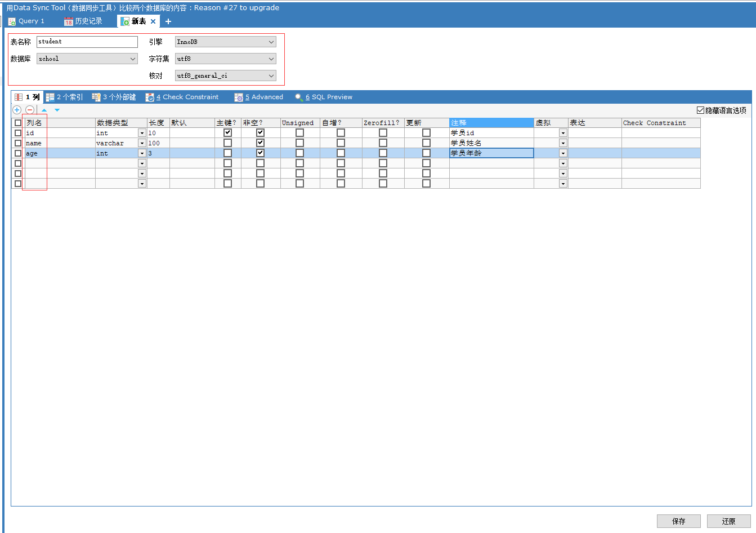The width and height of the screenshot is (756, 533).
Task: Add a new column row with plus icon
Action: [17, 110]
